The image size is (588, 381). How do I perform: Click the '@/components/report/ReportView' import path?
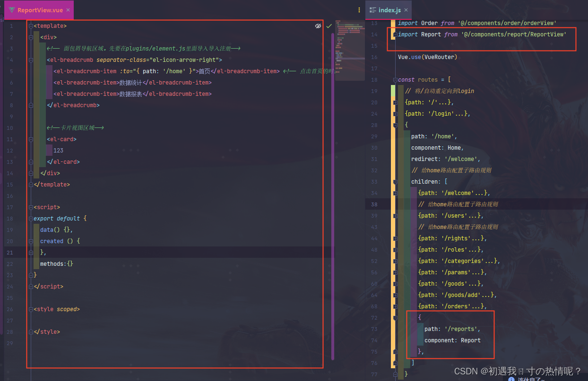coord(513,34)
